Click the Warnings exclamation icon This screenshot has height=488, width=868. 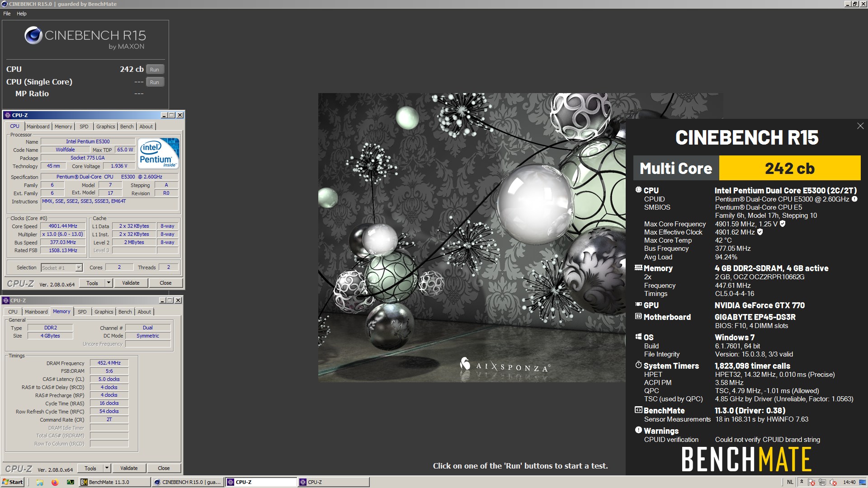pos(638,430)
